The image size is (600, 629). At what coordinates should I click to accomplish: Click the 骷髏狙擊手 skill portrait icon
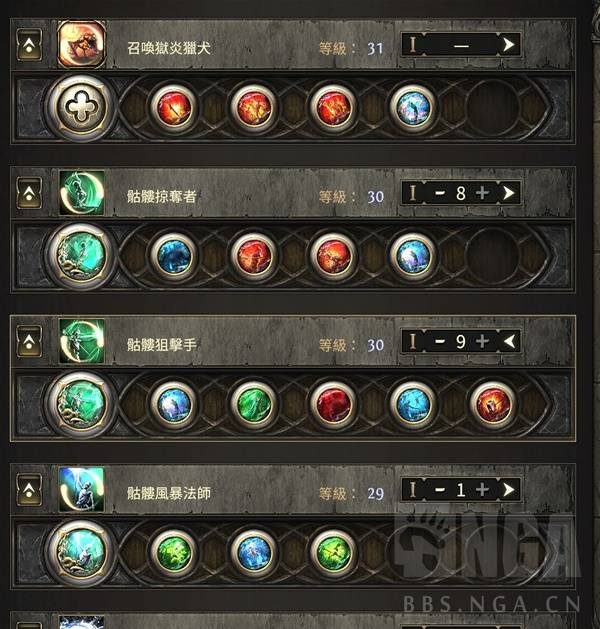pos(82,341)
